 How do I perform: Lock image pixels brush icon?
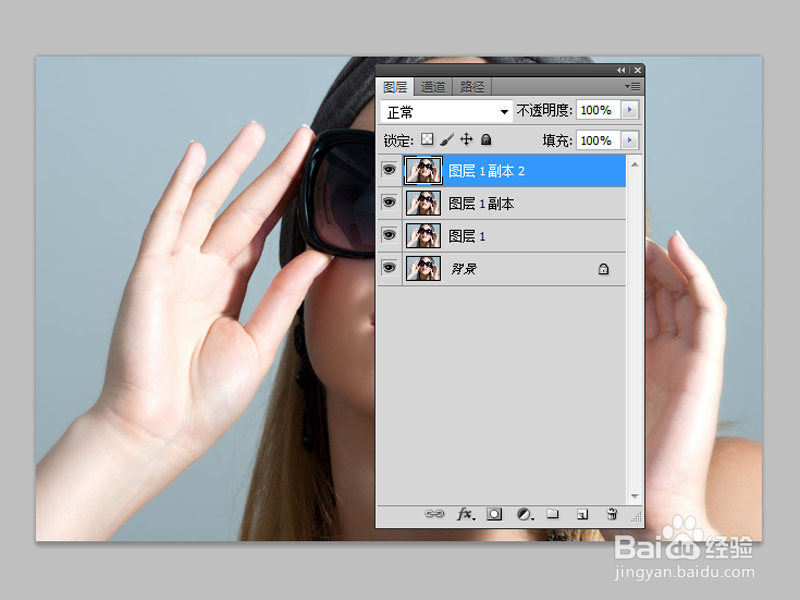[447, 139]
